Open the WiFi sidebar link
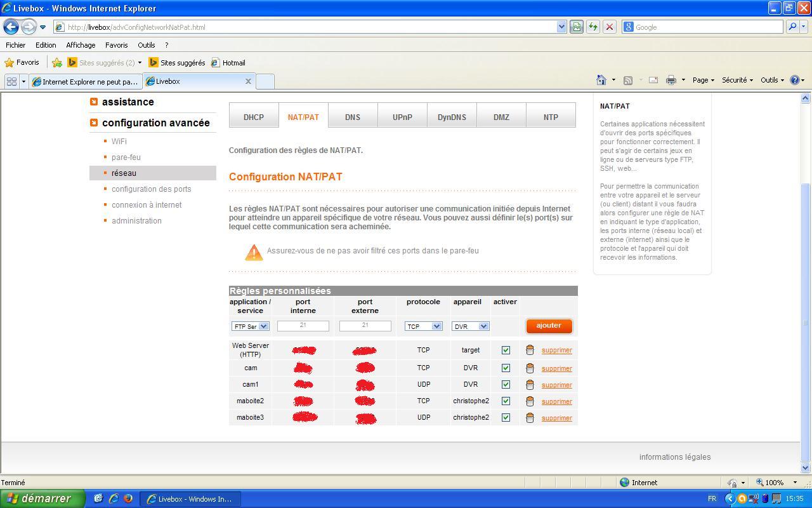Screen dimensions: 812x508 pyautogui.click(x=119, y=142)
